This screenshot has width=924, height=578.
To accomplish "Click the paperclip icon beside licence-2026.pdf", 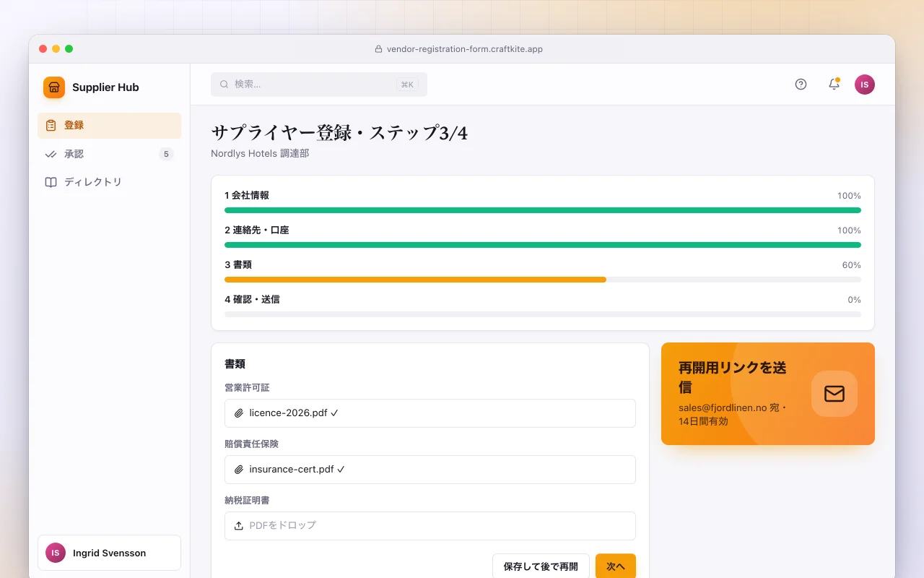I will (x=239, y=413).
